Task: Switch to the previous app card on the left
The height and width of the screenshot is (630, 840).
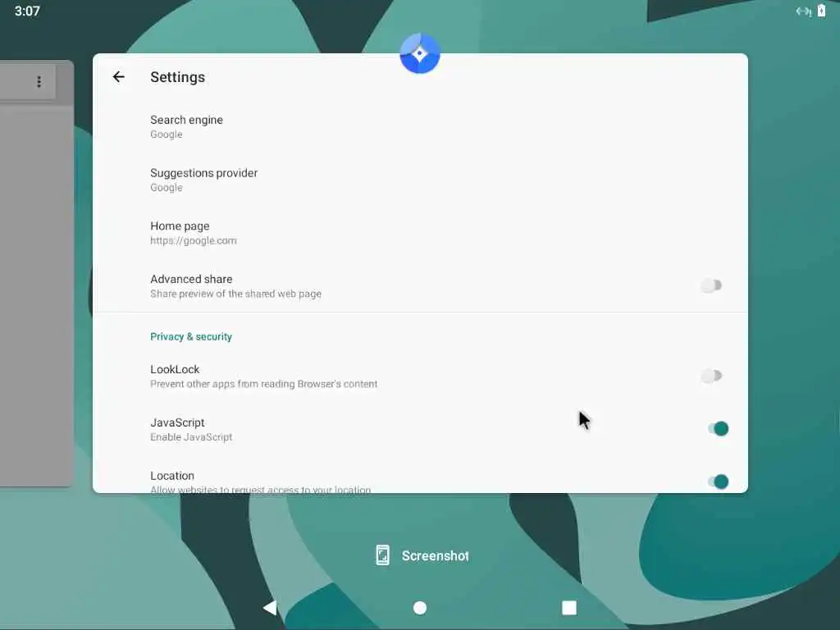Action: [36, 273]
